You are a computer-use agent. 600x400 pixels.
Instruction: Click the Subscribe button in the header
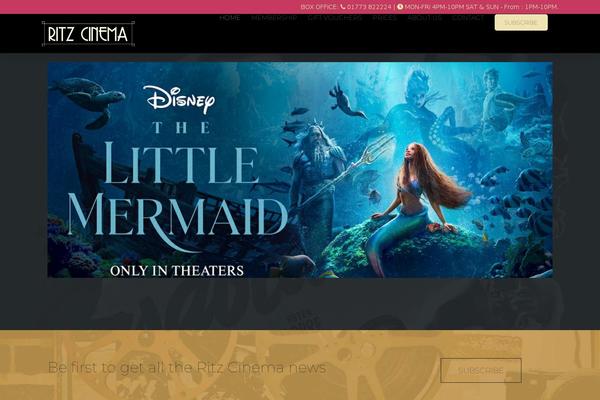pos(521,23)
